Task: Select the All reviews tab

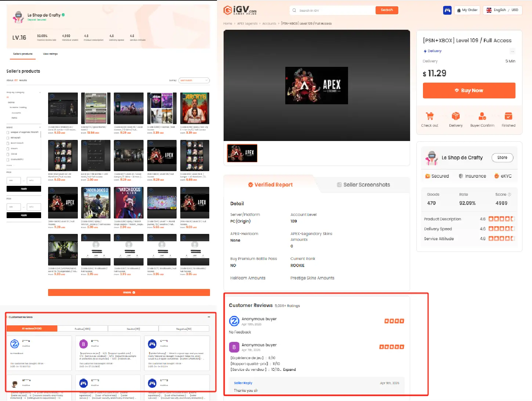Action: pos(32,329)
